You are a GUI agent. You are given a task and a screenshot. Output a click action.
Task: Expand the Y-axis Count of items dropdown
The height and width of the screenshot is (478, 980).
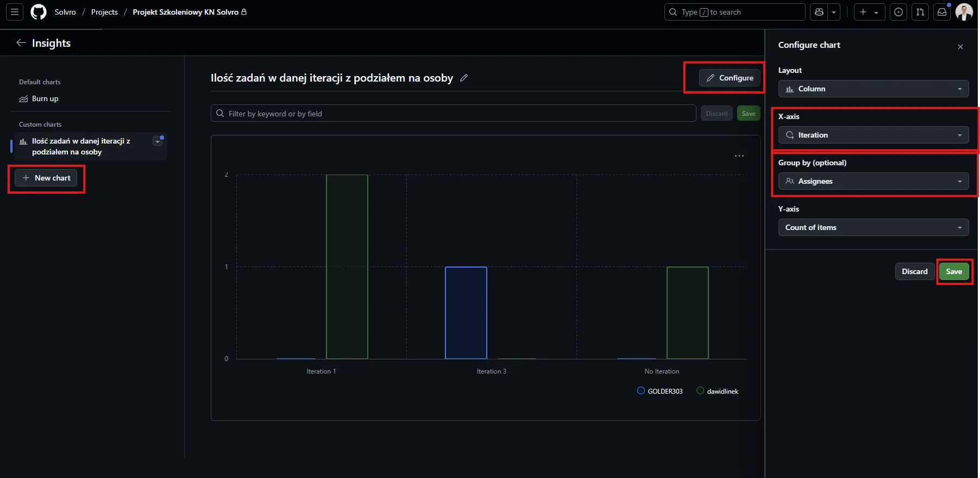pos(873,227)
